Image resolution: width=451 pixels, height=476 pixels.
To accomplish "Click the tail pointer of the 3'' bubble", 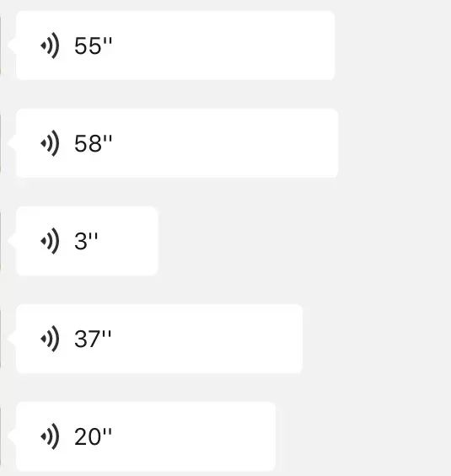I will coord(12,241).
